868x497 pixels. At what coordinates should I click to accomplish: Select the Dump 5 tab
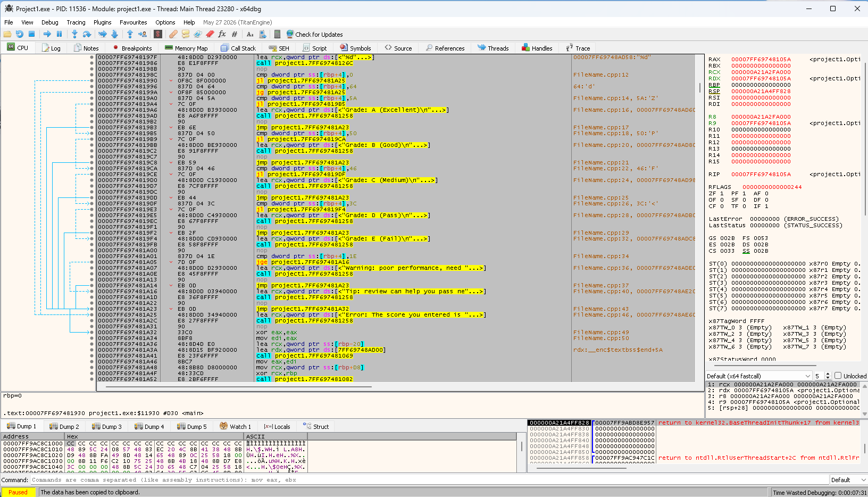[x=191, y=427]
